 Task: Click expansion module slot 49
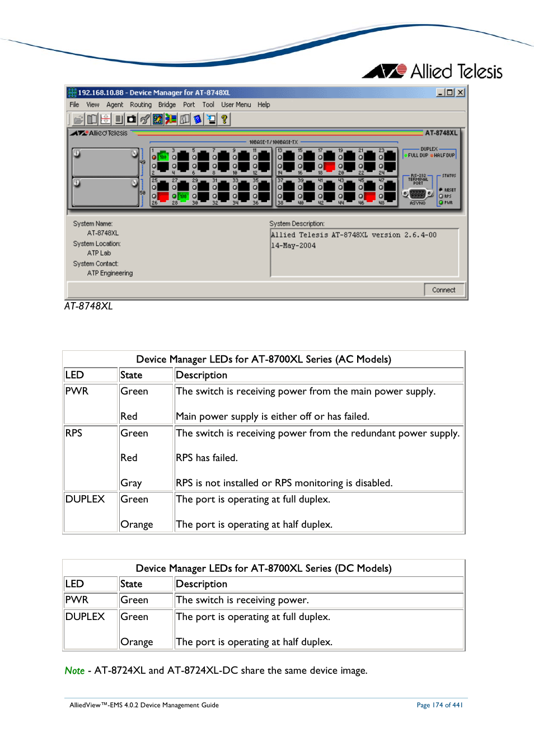[x=105, y=162]
